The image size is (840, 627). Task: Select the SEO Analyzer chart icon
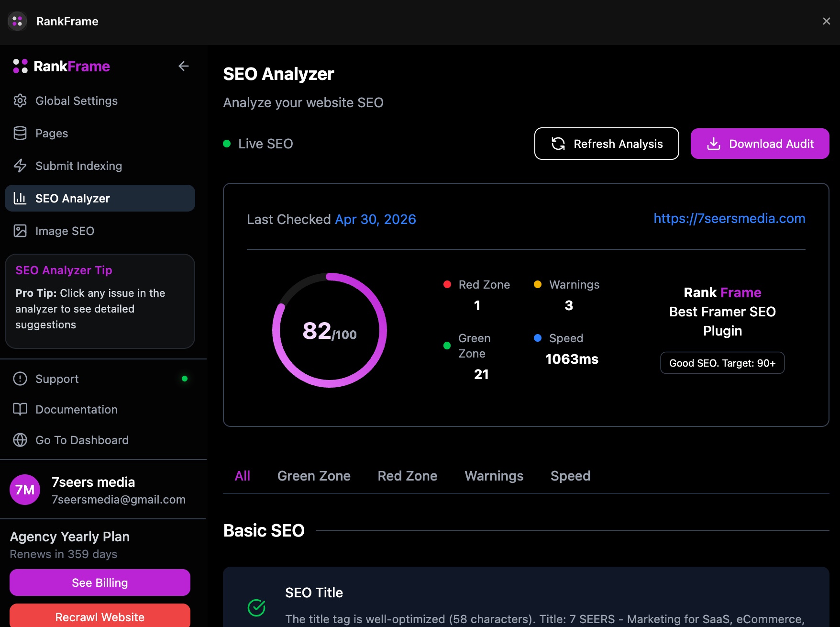20,198
